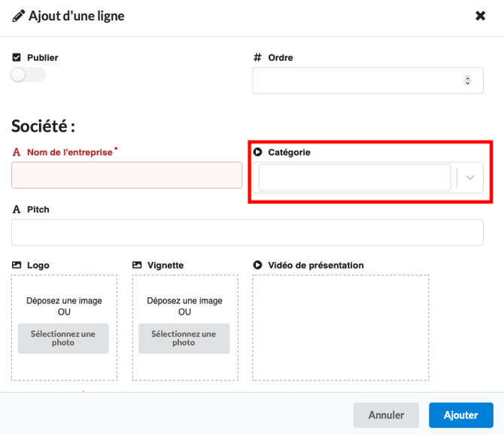Screen dimensions: 504x435
Task: Click the Ordre number stepper arrows
Action: pos(468,81)
